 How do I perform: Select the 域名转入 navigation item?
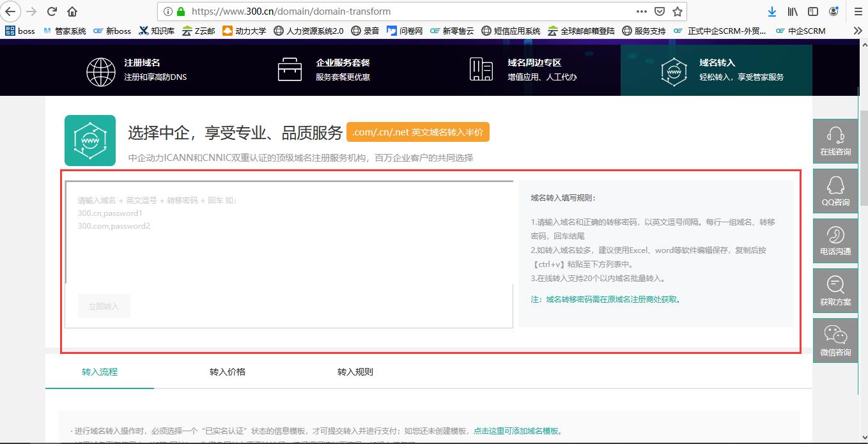[x=716, y=70]
